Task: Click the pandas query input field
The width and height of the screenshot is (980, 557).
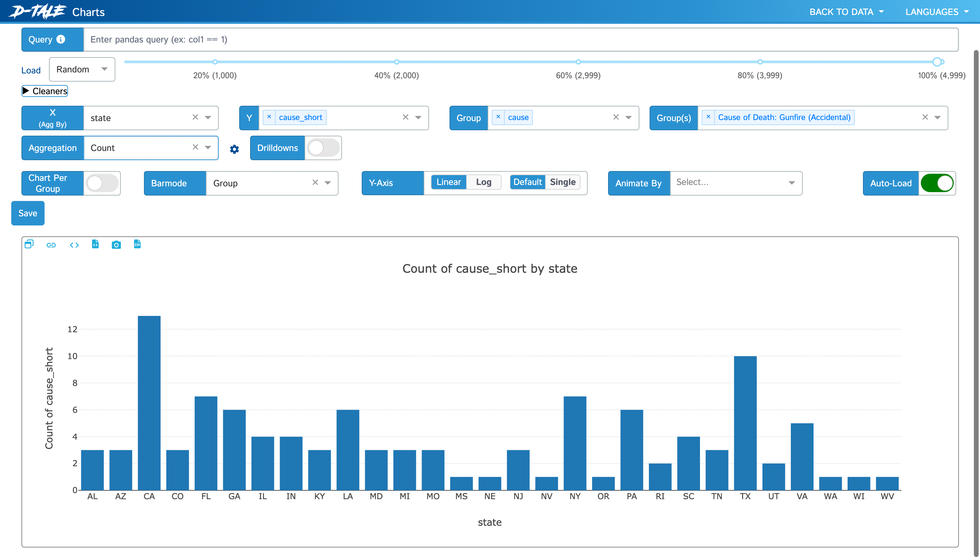Action: tap(520, 39)
